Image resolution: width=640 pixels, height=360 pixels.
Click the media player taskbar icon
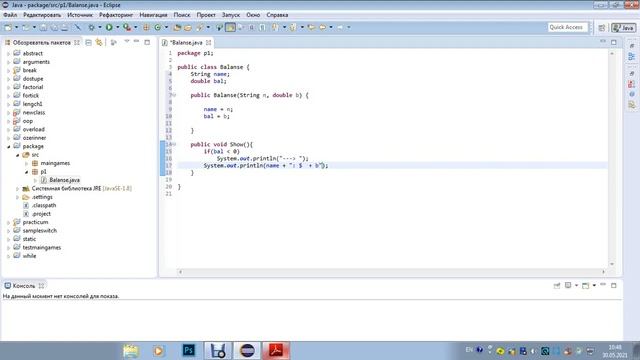point(159,350)
